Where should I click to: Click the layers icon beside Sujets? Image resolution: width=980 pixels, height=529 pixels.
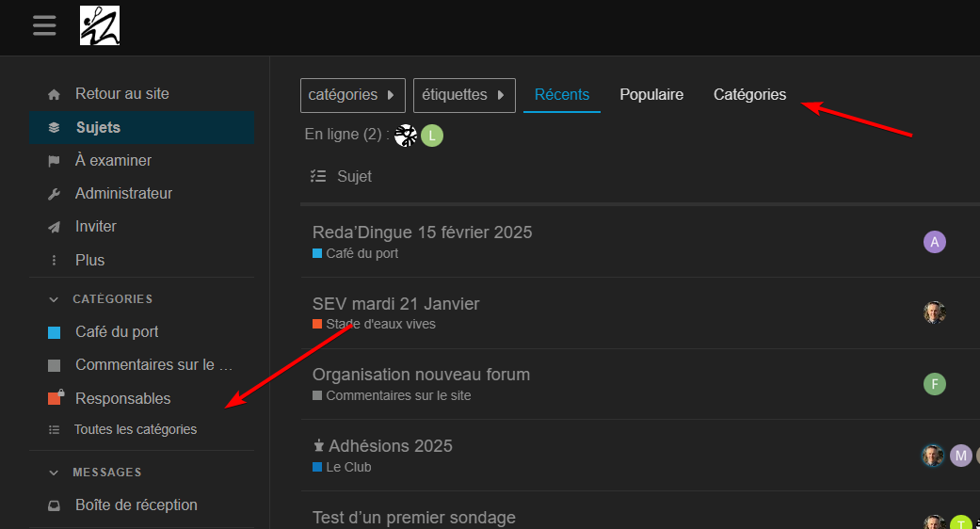pyautogui.click(x=54, y=127)
